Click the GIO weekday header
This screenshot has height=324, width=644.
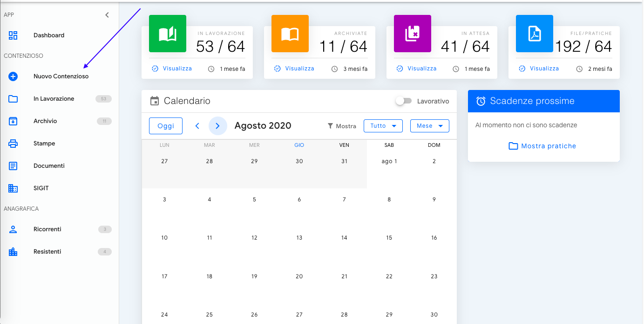point(299,145)
